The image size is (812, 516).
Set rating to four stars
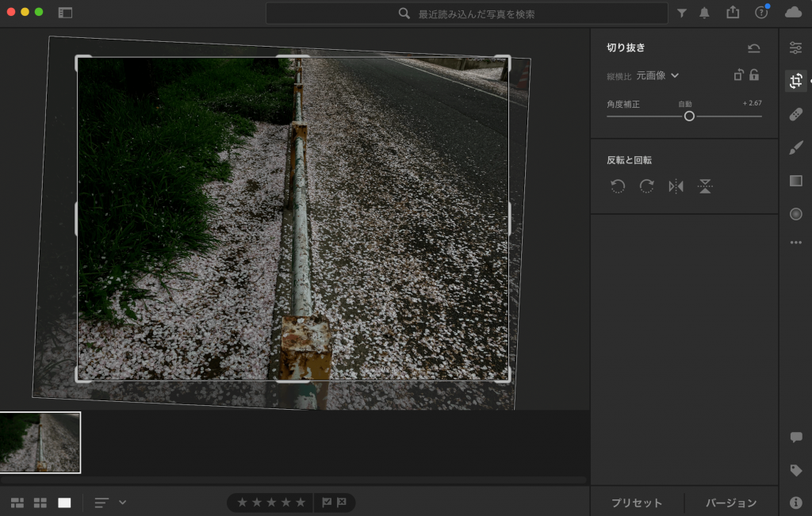pos(285,502)
